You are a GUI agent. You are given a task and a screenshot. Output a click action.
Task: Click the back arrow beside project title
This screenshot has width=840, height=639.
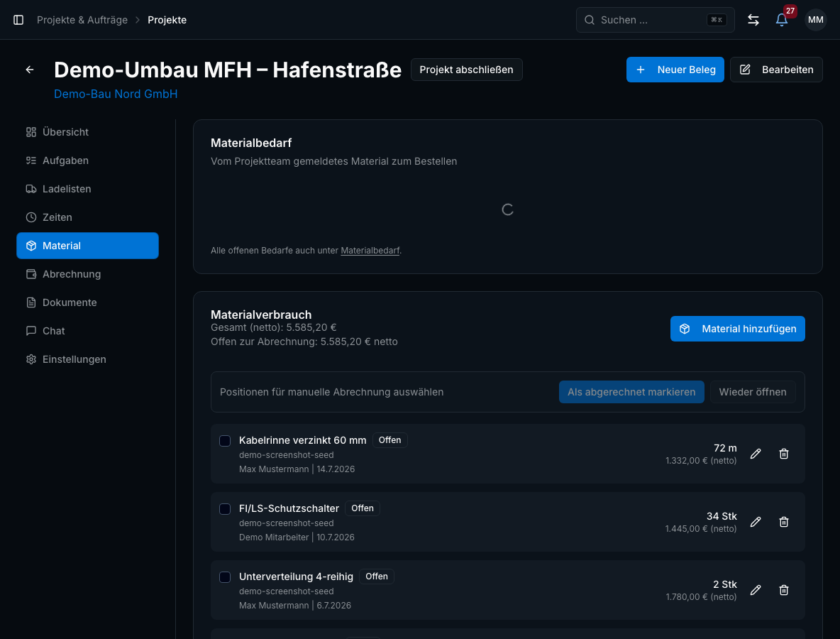click(30, 70)
